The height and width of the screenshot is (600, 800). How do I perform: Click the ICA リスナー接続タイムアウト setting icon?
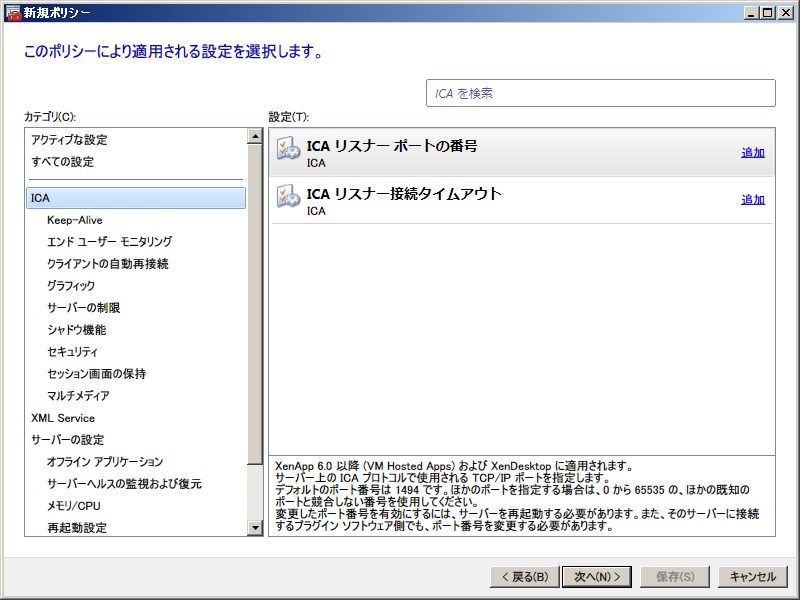(x=288, y=198)
